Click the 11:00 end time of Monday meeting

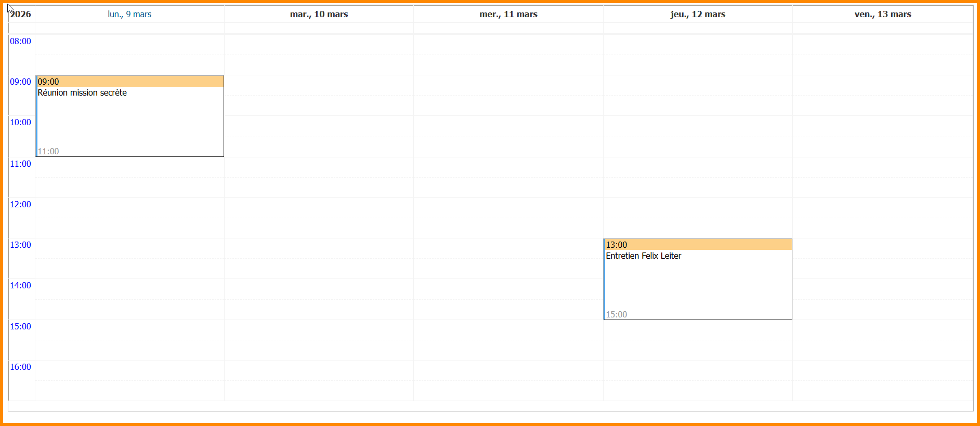tap(48, 152)
